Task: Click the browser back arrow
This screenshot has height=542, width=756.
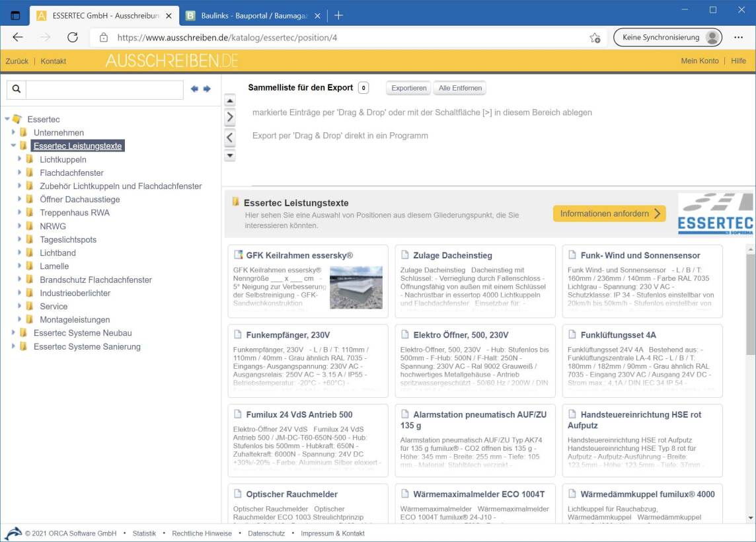Action: (18, 37)
